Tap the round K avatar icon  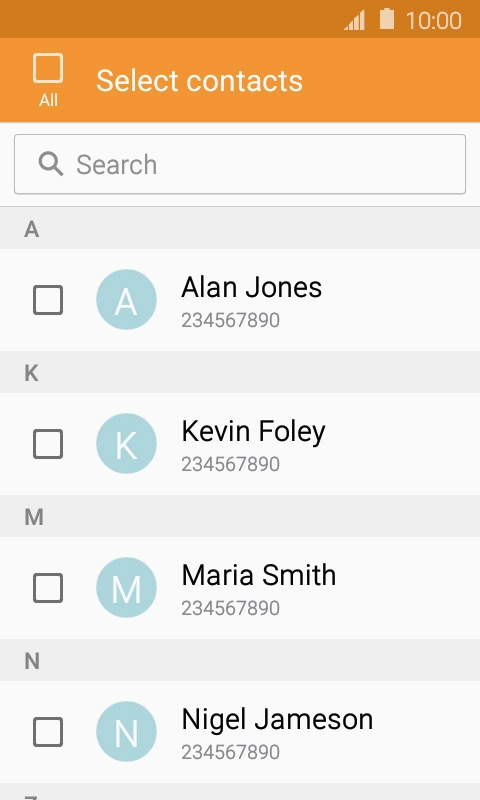126,443
